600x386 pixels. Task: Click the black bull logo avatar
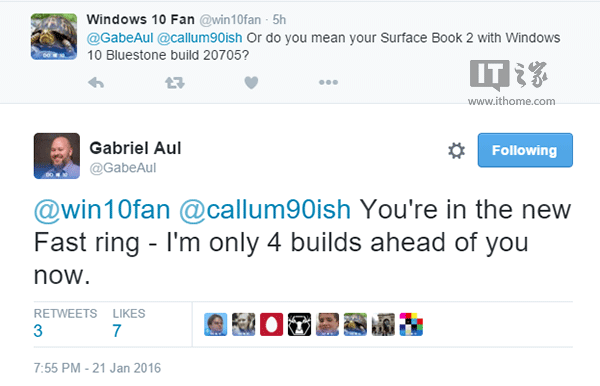click(x=299, y=324)
